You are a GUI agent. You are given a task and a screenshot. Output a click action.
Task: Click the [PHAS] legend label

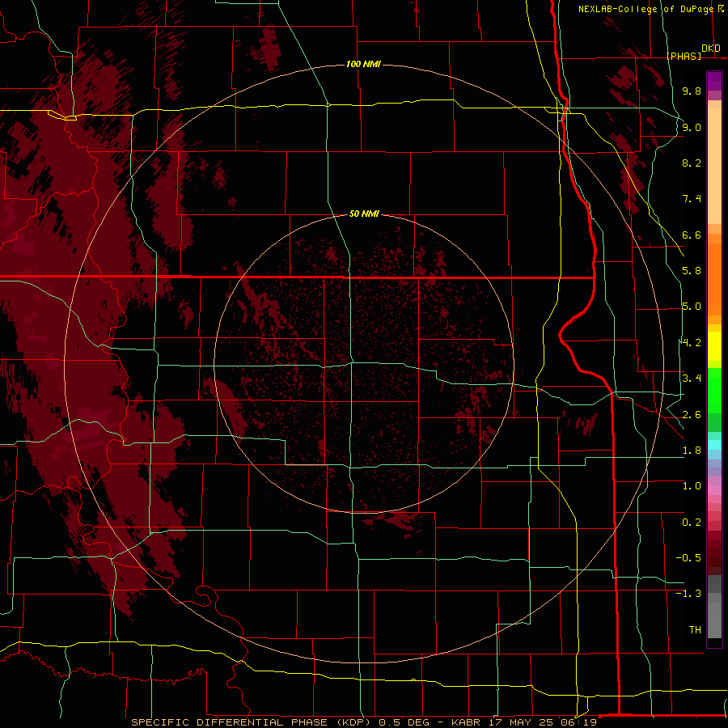(684, 56)
